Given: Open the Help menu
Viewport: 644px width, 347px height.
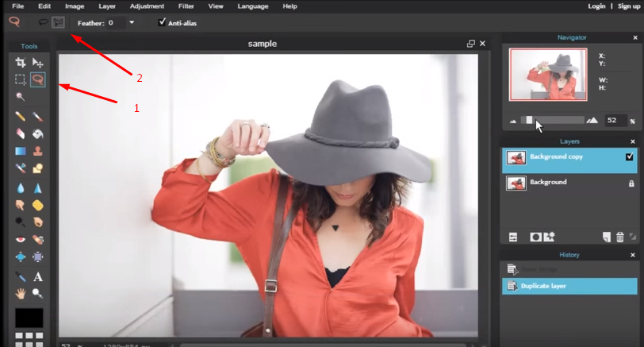Looking at the screenshot, I should tap(289, 6).
